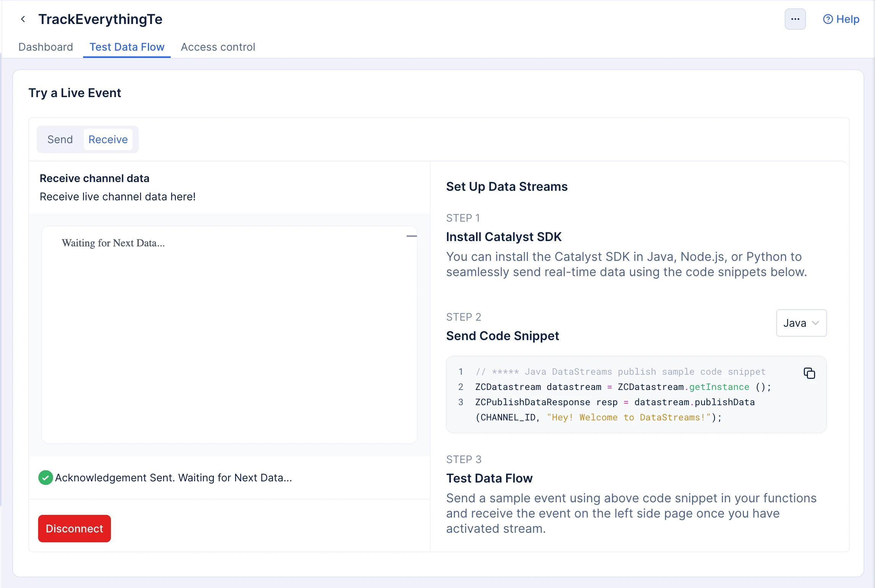This screenshot has height=588, width=875.
Task: Click the 'Set Up Data Streams' heading
Action: [507, 187]
